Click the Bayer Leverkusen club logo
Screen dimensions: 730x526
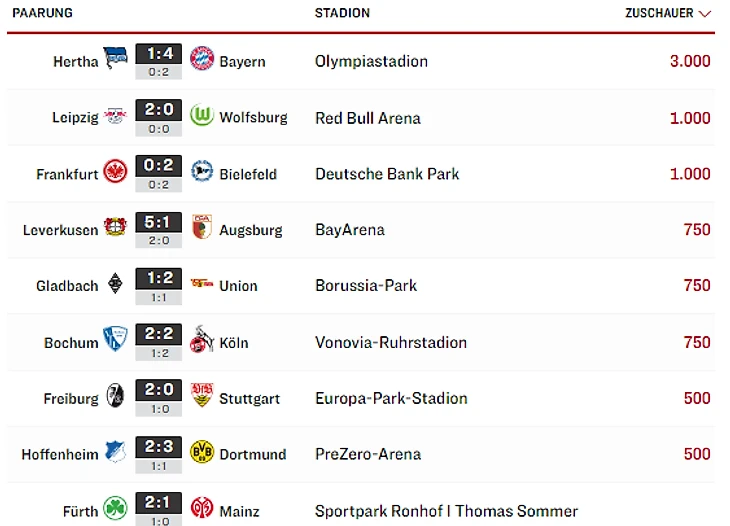tap(115, 226)
